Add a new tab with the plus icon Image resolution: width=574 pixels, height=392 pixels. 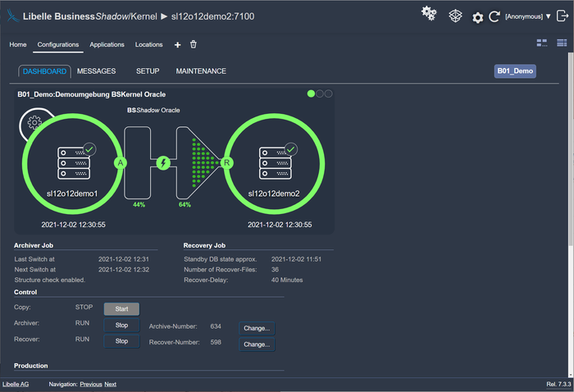click(x=178, y=44)
